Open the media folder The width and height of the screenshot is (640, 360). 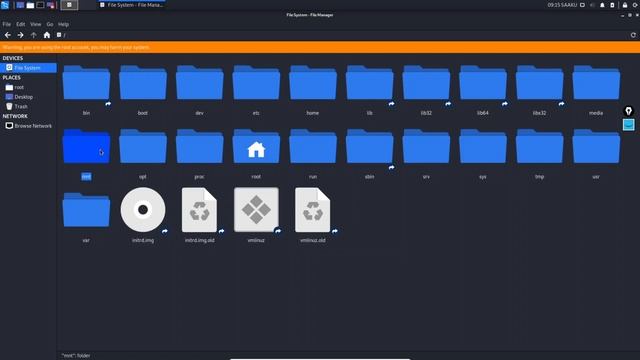pyautogui.click(x=596, y=83)
